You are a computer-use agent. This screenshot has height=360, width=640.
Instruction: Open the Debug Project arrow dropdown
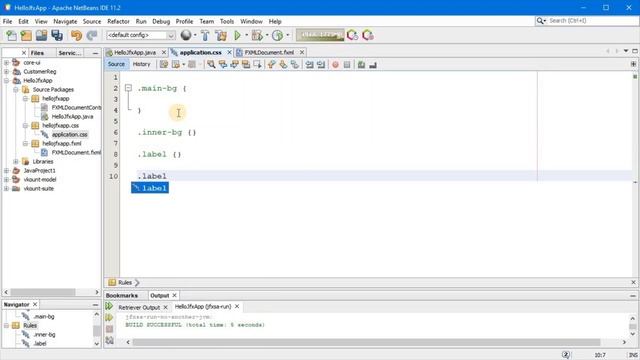pos(267,36)
